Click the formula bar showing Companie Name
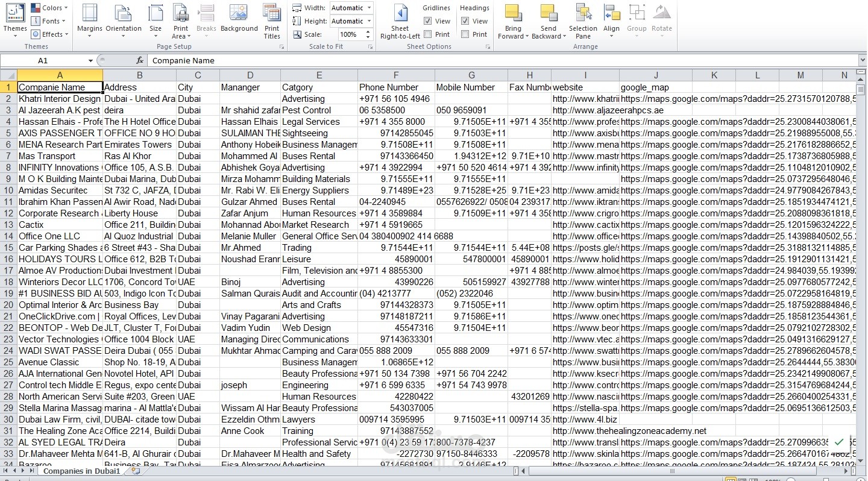Image resolution: width=868 pixels, height=481 pixels. [x=503, y=60]
